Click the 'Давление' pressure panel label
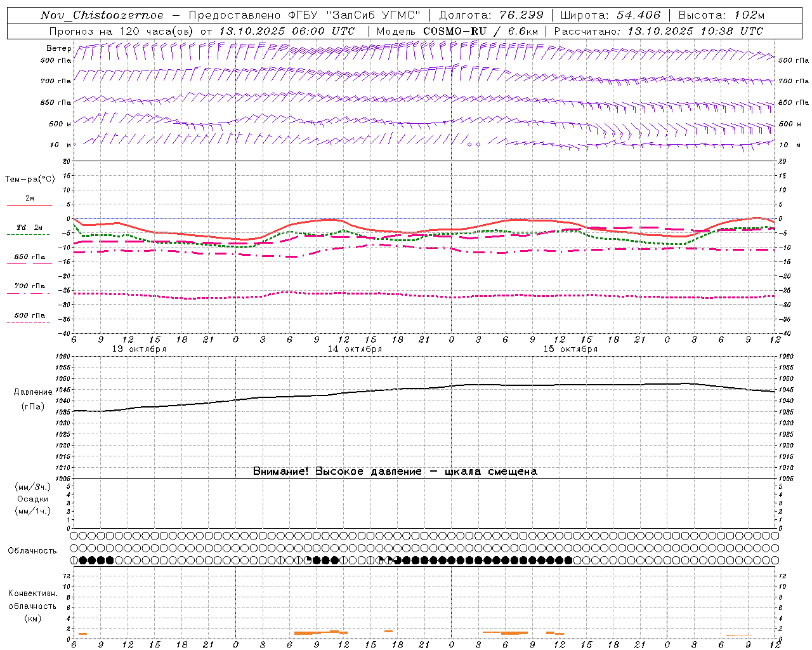This screenshot has width=812, height=650. [x=33, y=392]
